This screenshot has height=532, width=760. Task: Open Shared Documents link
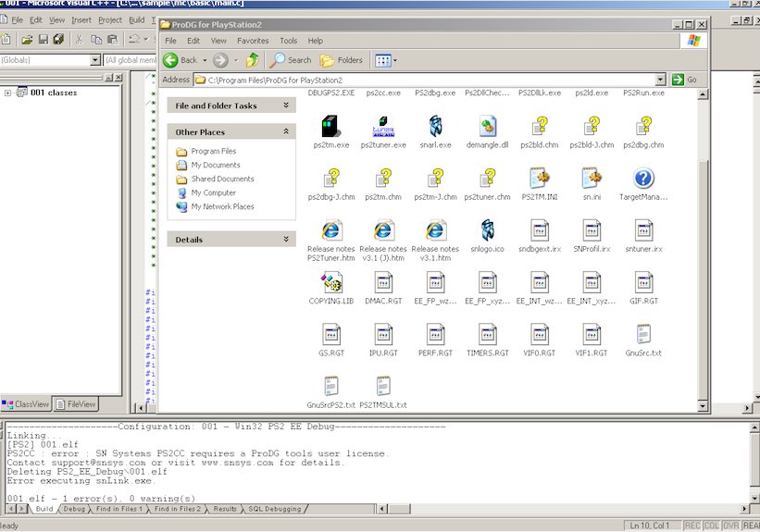click(x=222, y=179)
